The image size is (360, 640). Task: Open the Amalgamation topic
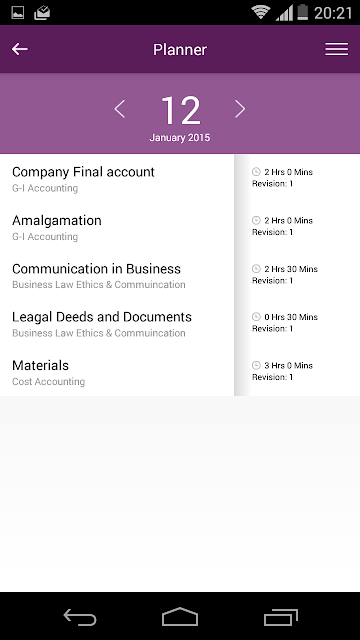(x=117, y=227)
